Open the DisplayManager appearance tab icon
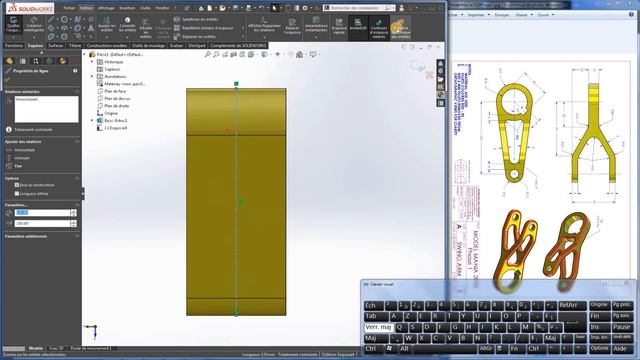 point(63,61)
